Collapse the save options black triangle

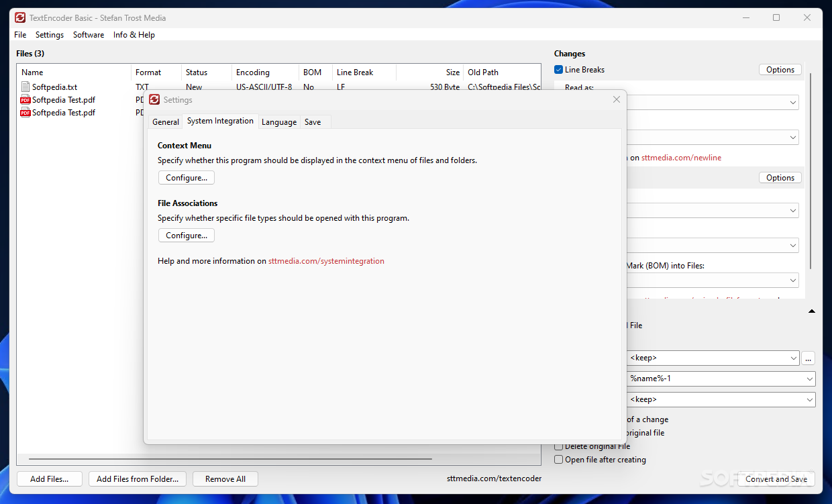tap(811, 311)
